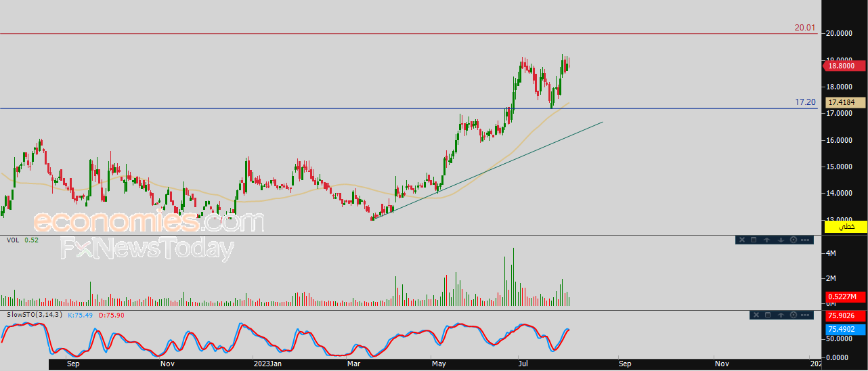This screenshot has height=371, width=868.
Task: Open volume pane settings gear
Action: tap(794, 240)
